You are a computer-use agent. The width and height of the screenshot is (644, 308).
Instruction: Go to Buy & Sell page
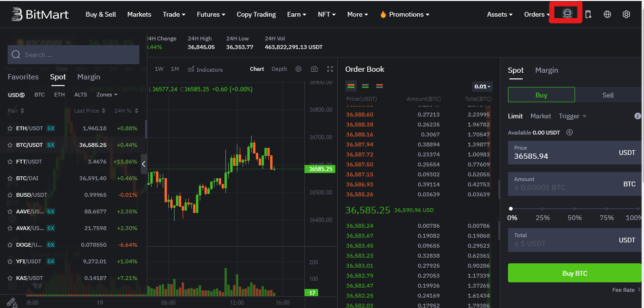pyautogui.click(x=101, y=14)
